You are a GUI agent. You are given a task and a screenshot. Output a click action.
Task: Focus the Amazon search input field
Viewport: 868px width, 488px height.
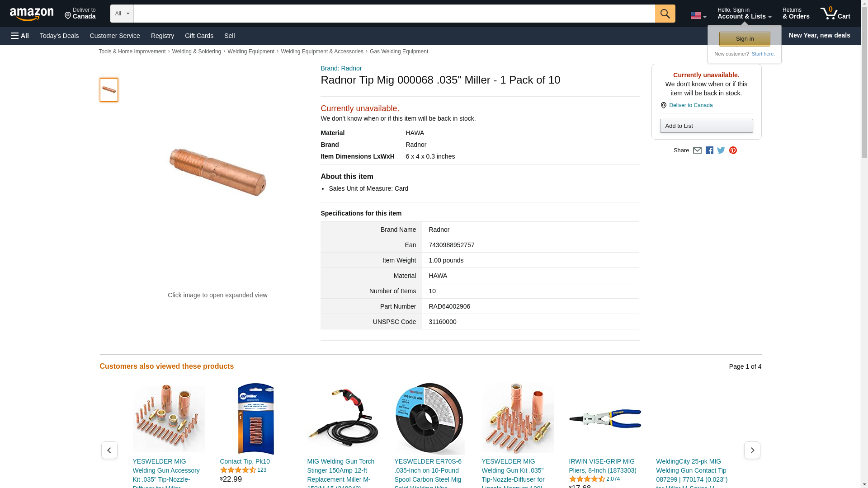click(394, 14)
